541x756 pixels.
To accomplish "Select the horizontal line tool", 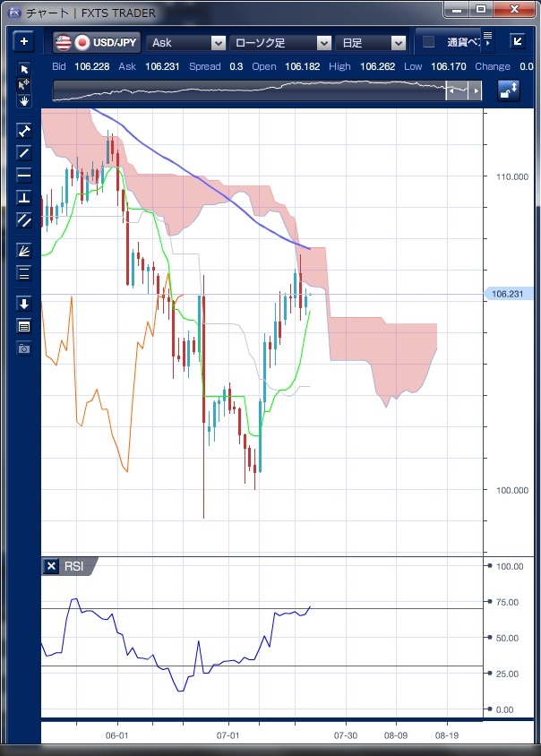I will 24,175.
